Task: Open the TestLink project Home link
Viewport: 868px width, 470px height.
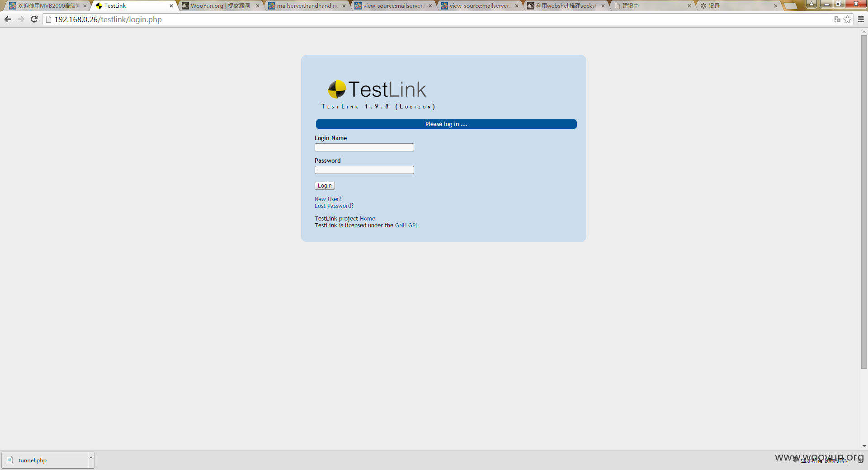Action: coord(368,218)
